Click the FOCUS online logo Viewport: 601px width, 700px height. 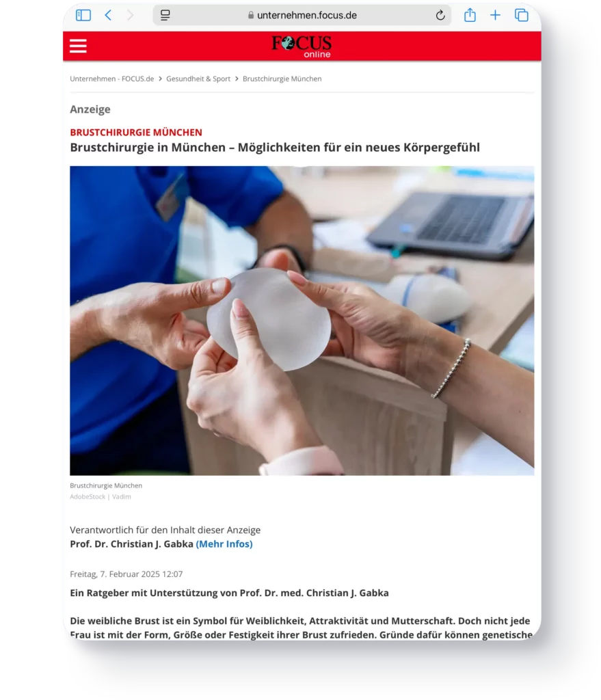302,46
